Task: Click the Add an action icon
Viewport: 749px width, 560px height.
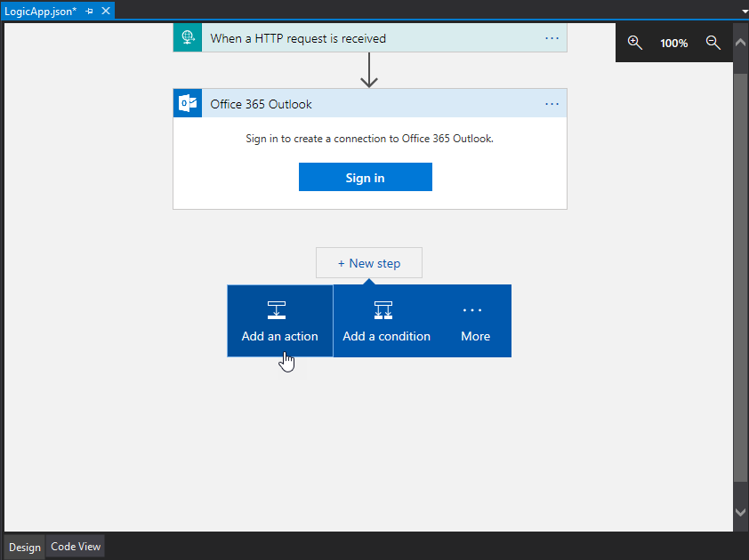Action: [277, 310]
